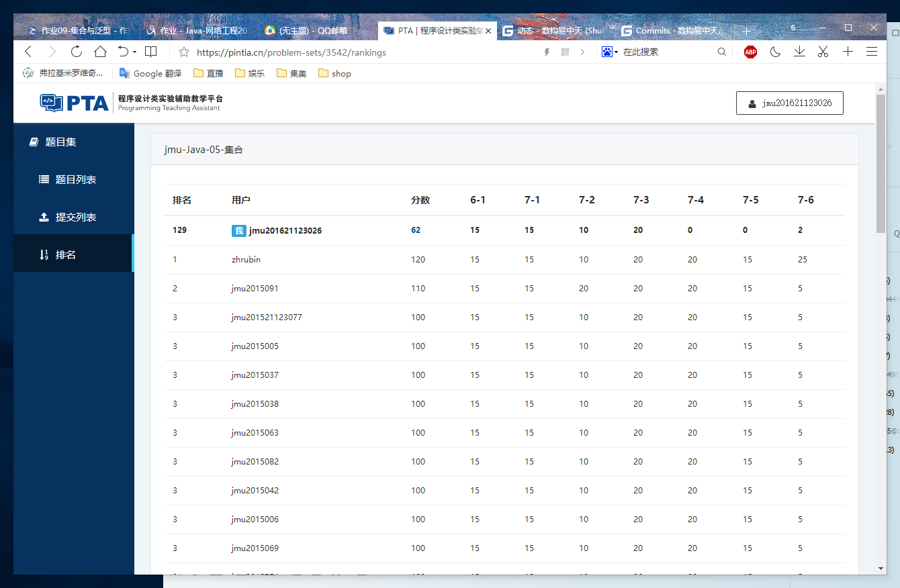This screenshot has height=588, width=900.
Task: Open the QR code icon in address bar
Action: (565, 52)
